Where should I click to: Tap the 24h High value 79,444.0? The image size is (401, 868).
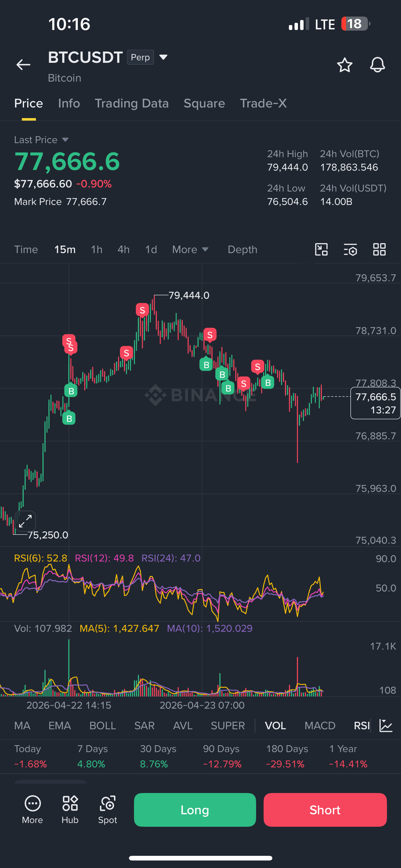point(288,167)
